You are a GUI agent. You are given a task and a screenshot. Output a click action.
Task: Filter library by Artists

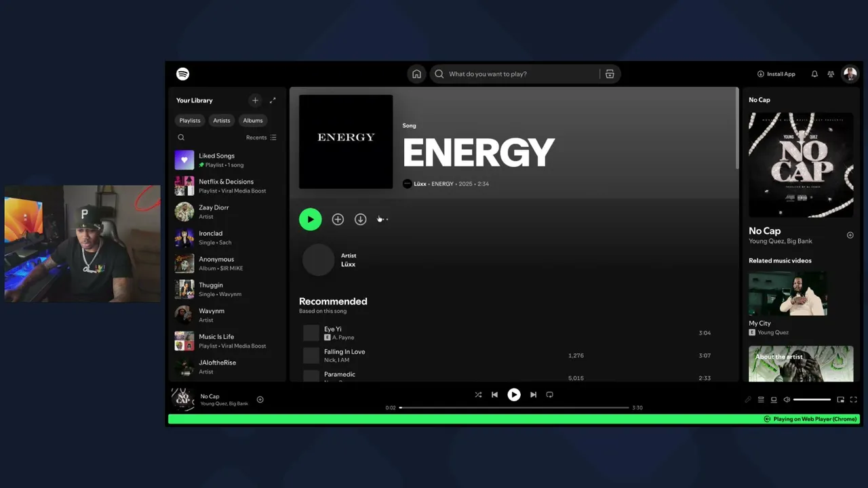222,121
